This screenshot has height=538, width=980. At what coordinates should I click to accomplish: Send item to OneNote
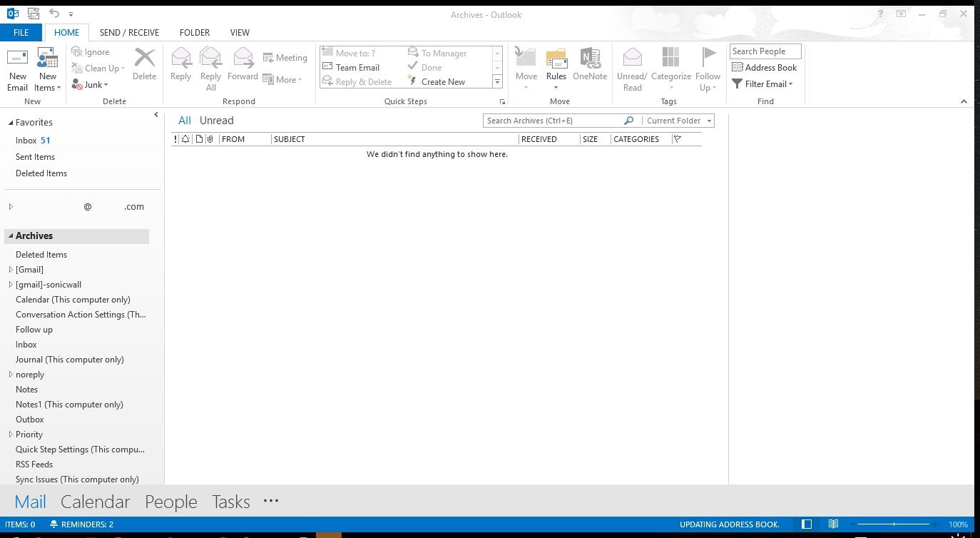590,65
